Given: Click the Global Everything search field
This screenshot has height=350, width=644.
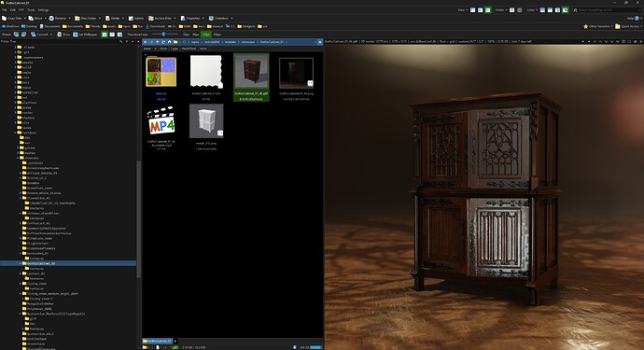Looking at the screenshot, I should point(609,10).
